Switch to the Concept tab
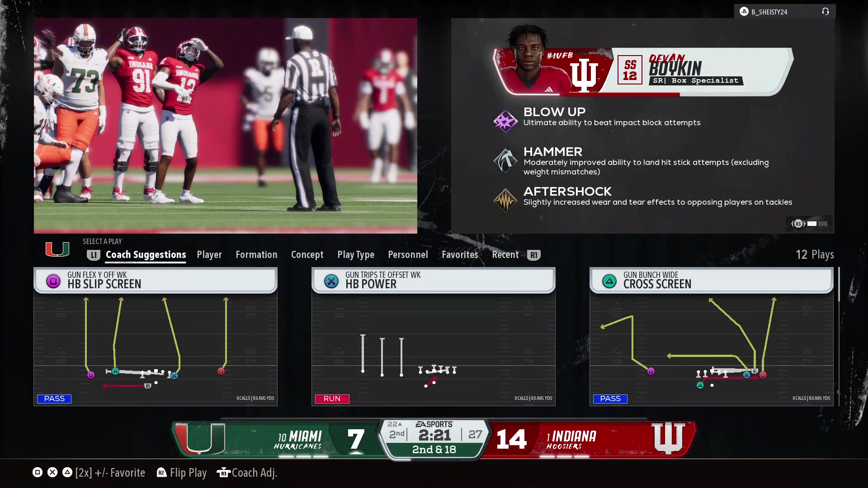Image resolution: width=868 pixels, height=488 pixels. (x=307, y=255)
